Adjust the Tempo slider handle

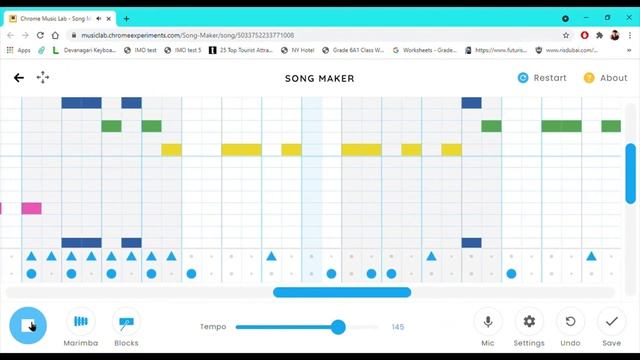click(x=338, y=327)
